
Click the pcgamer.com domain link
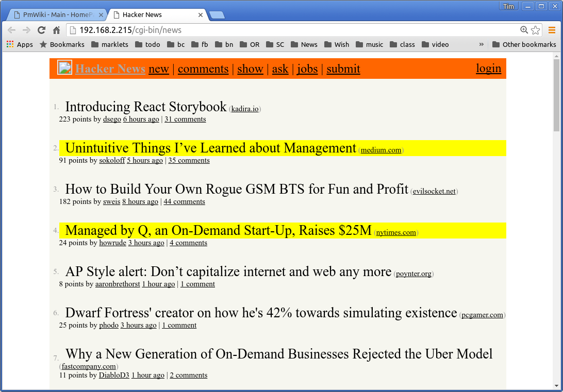tap(482, 315)
